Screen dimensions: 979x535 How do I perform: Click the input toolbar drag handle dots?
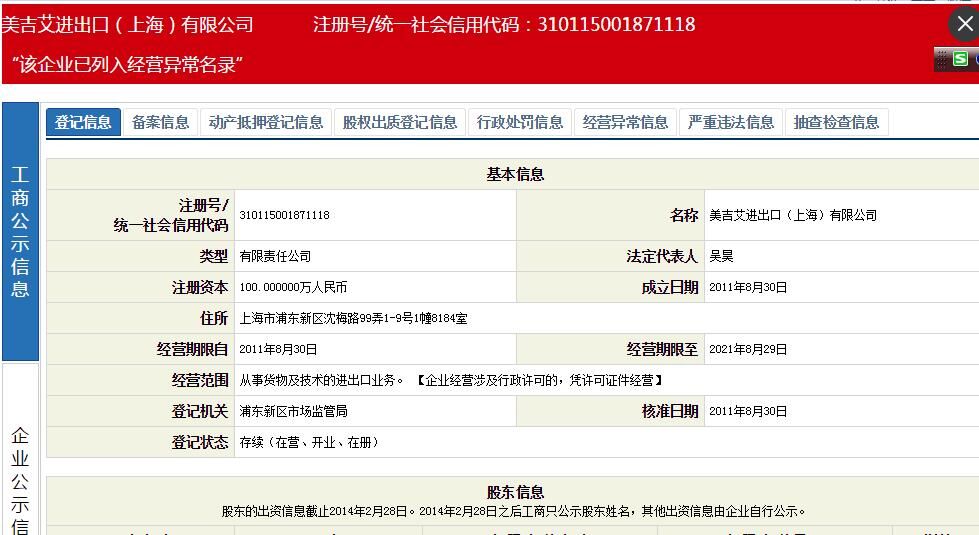(x=941, y=59)
